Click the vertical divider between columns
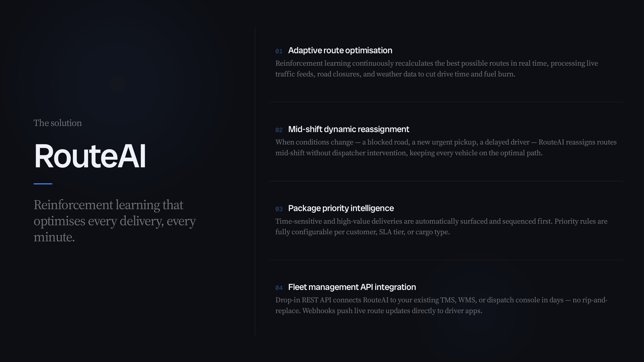 pos(255,181)
